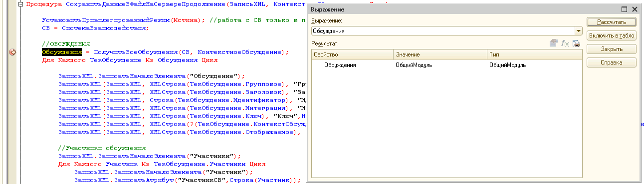
Task: Collapse the procedure with the minus icon
Action: pos(20,4)
